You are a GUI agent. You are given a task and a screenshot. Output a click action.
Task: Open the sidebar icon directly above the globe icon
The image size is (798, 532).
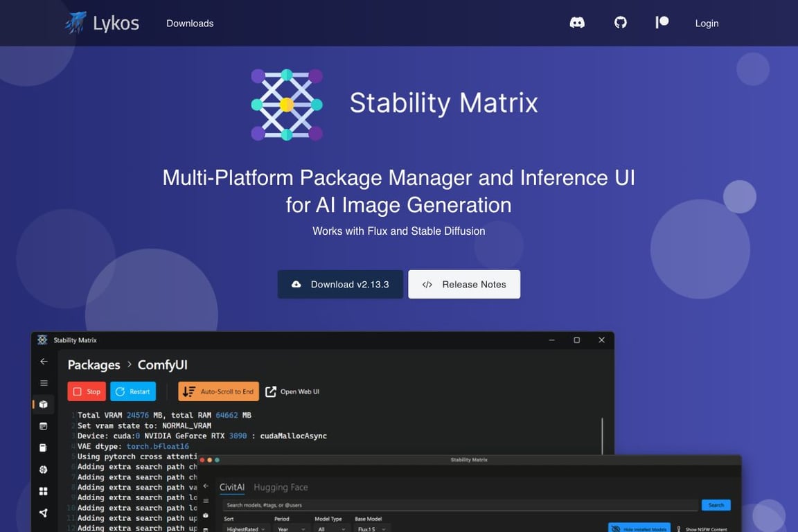[x=43, y=447]
